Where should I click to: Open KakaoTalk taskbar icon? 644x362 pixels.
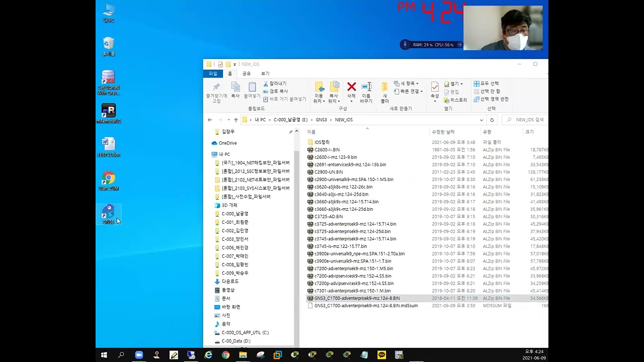tap(381, 355)
